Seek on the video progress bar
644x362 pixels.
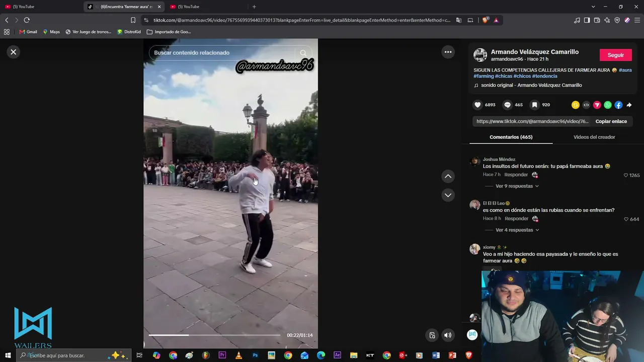tap(214, 335)
